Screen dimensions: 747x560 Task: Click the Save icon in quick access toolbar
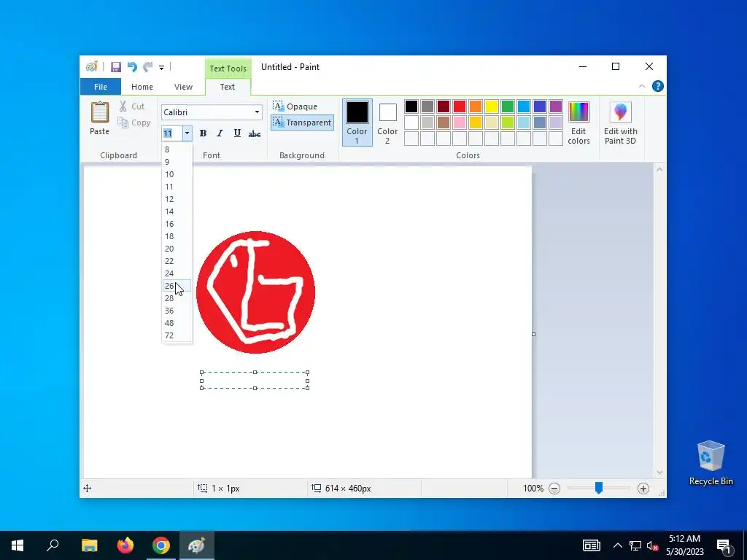116,67
